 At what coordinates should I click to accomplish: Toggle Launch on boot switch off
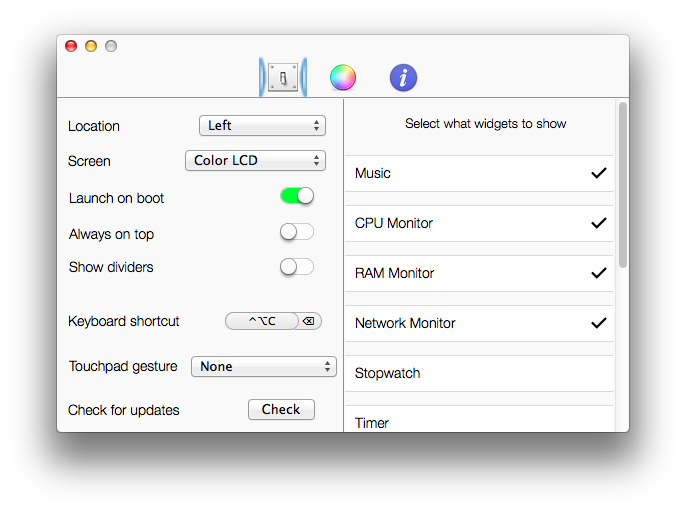297,196
